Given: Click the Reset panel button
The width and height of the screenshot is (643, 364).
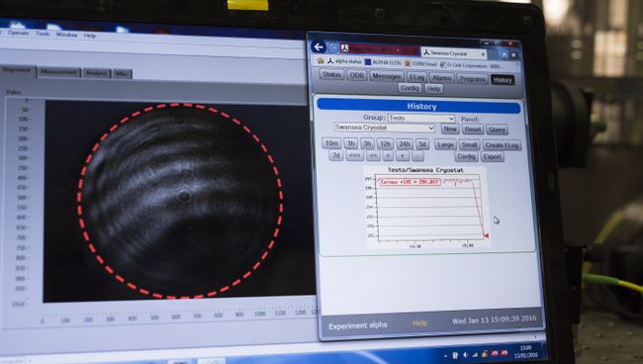Looking at the screenshot, I should click(x=472, y=130).
